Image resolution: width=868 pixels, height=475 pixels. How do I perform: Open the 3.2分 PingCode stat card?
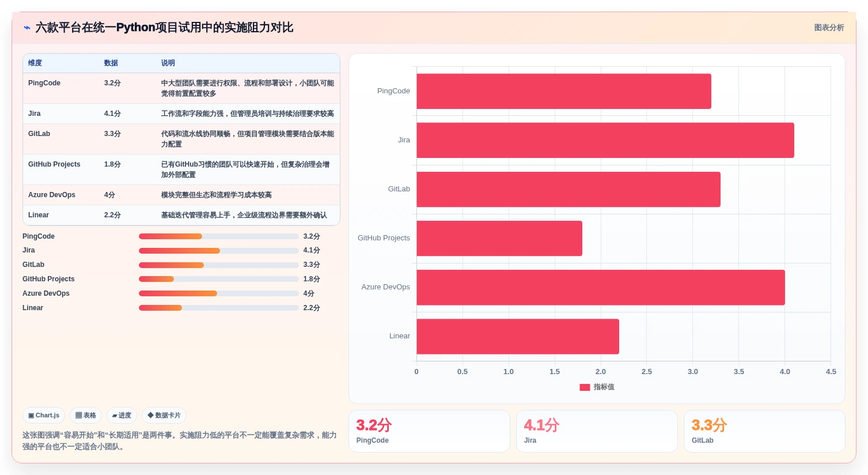tap(429, 431)
